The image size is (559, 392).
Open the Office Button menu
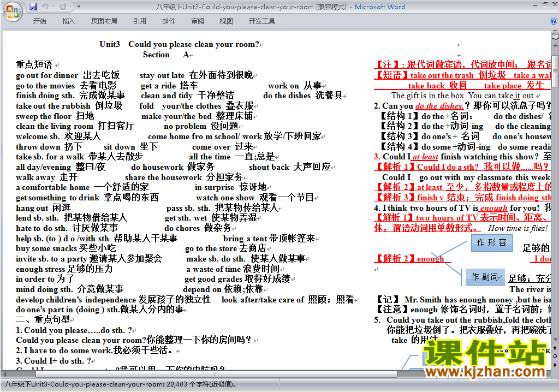click(x=13, y=12)
